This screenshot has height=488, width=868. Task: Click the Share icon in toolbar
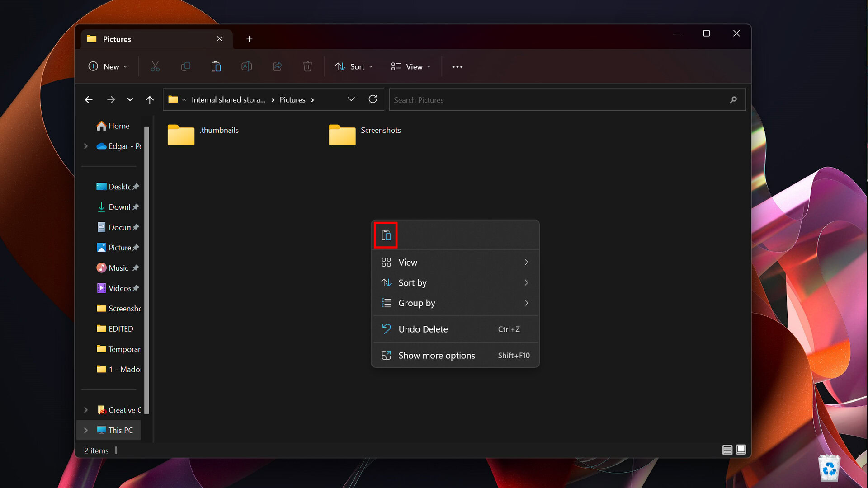click(277, 66)
